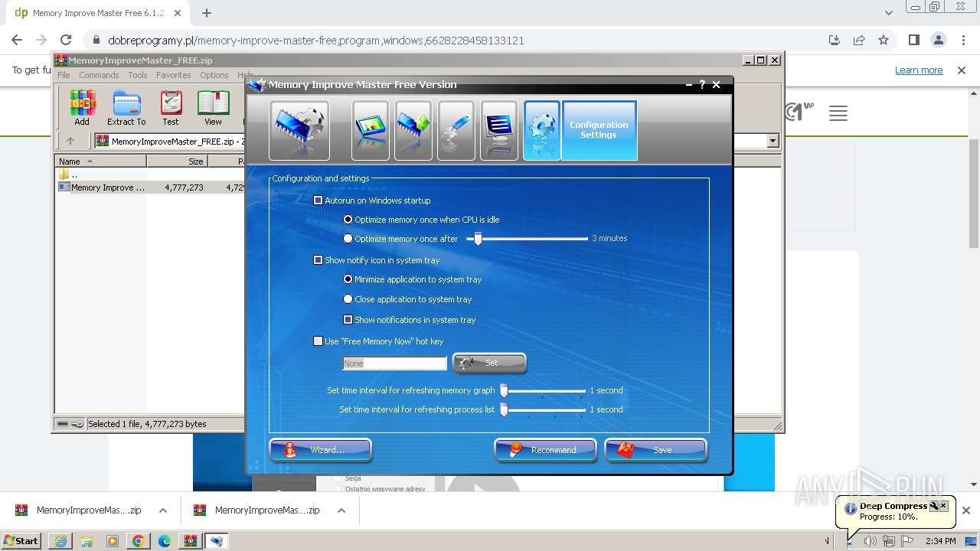This screenshot has width=980, height=551.
Task: Close the Deep Compress notification balloon
Action: tap(943, 506)
